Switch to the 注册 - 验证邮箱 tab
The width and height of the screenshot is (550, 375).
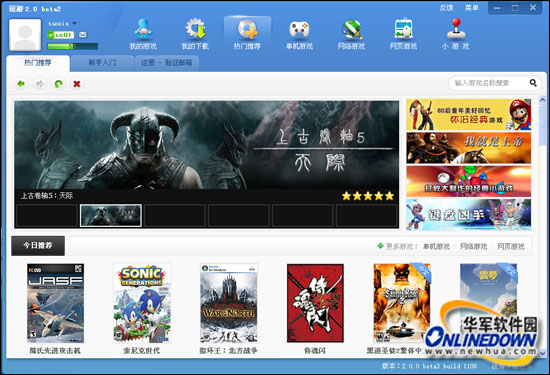point(167,63)
